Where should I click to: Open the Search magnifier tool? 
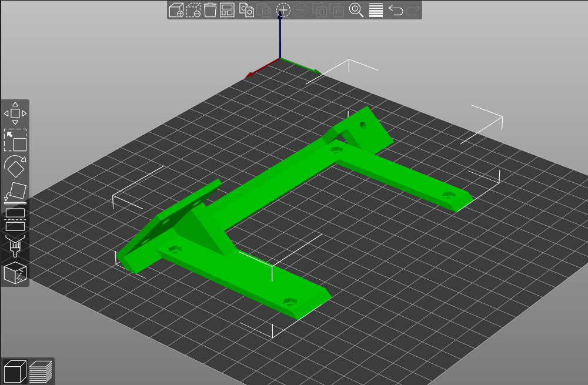(x=356, y=10)
